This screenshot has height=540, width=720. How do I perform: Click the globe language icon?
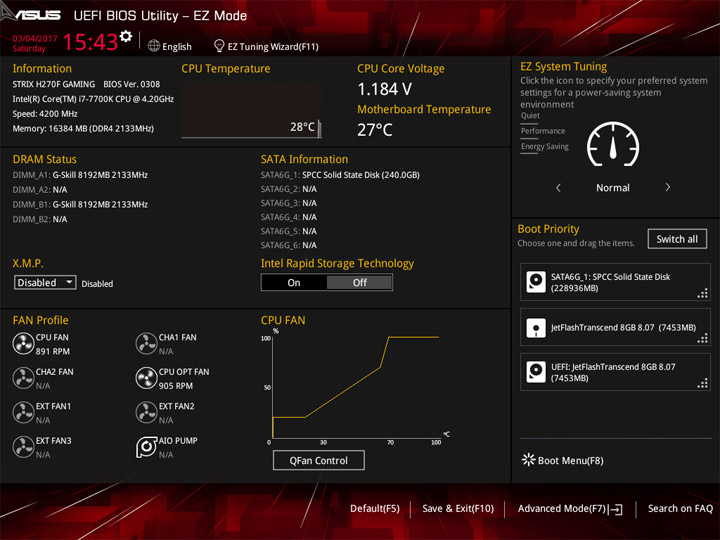coord(154,46)
